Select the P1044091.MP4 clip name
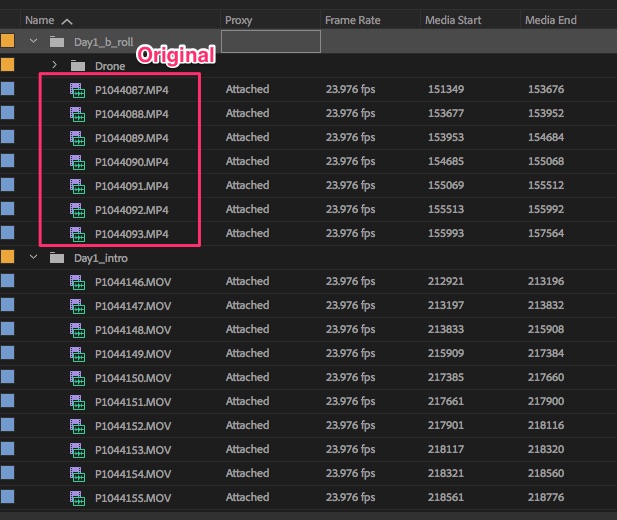This screenshot has width=617, height=520. coord(131,185)
